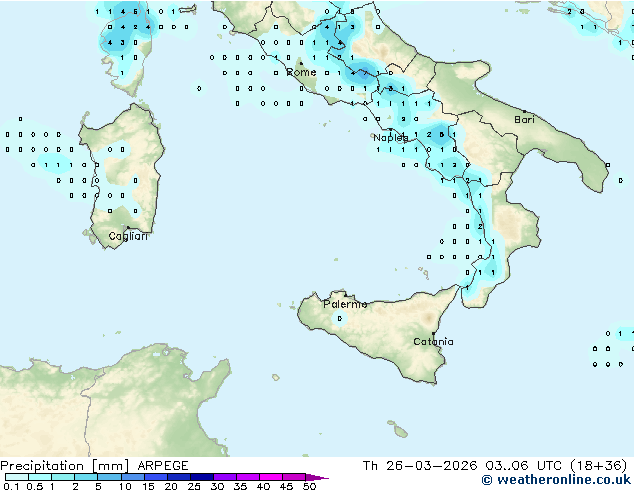Click the '03..06 UTC' time range
The width and height of the screenshot is (634, 490).
click(523, 466)
